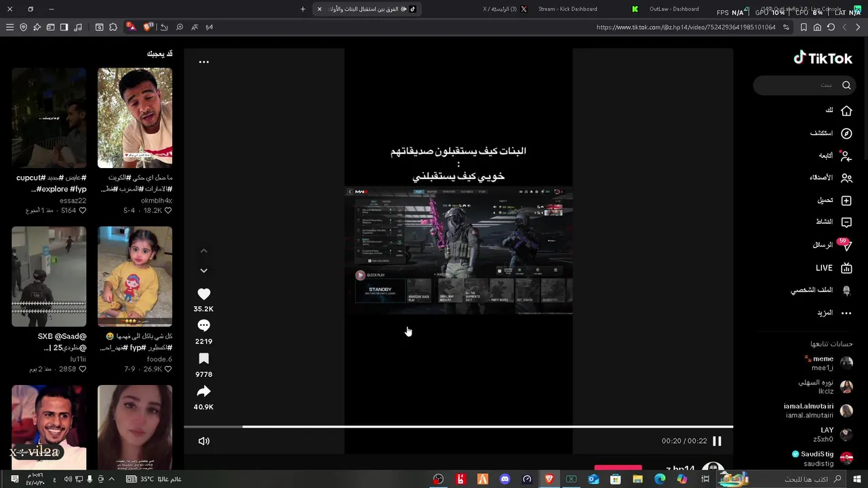Click the music note toolbar icon
The width and height of the screenshot is (868, 488).
78,27
